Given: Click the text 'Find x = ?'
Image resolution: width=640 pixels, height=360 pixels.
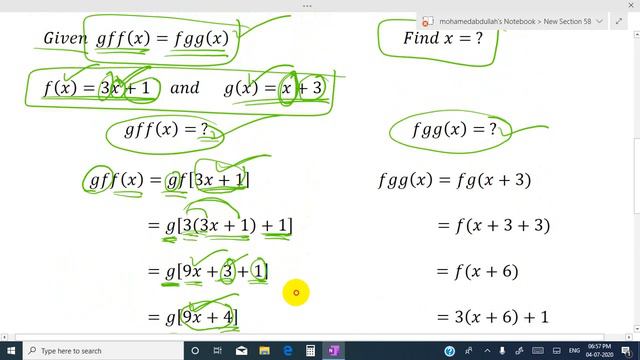Looking at the screenshot, I should coord(443,38).
